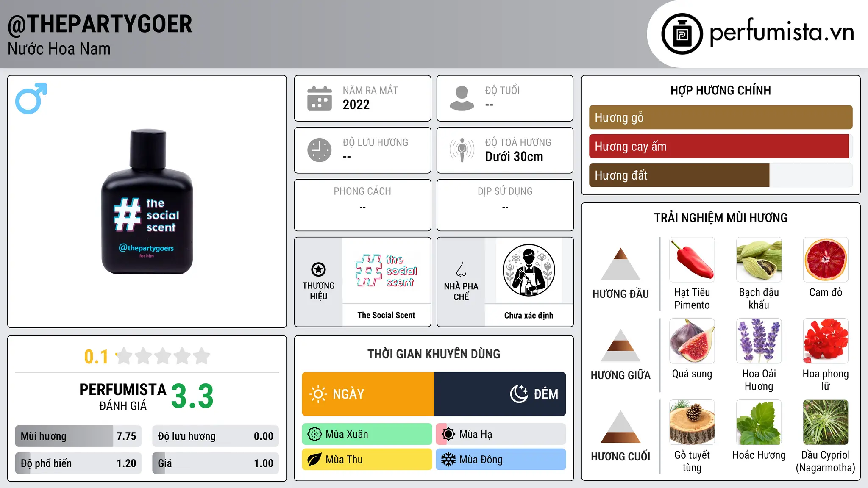Select the Mùa Hạ season bar
The image size is (868, 488).
click(x=501, y=434)
